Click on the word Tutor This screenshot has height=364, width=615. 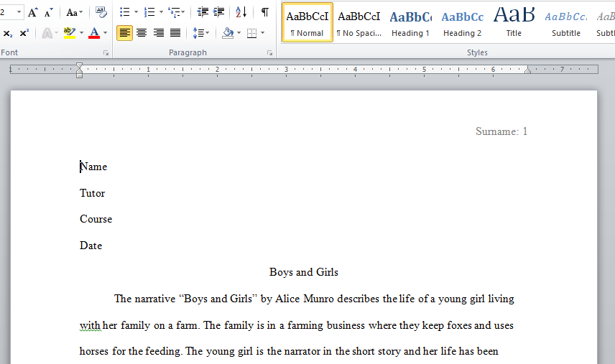point(92,193)
